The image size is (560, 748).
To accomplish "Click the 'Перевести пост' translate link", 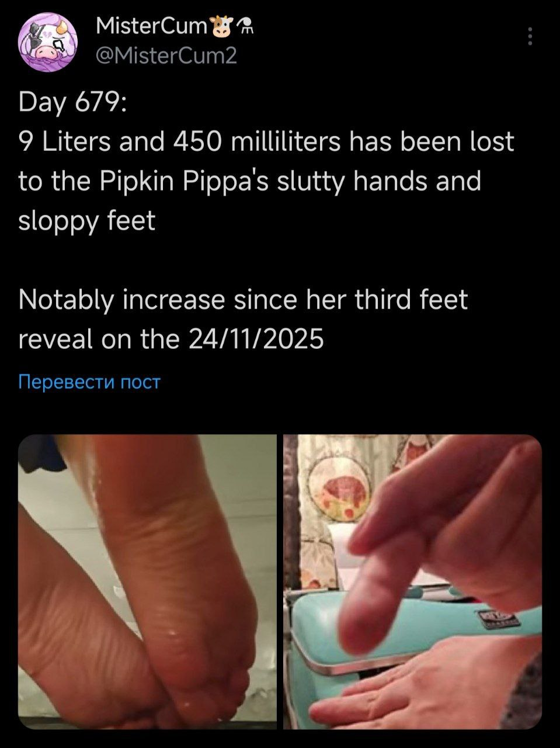I will tap(89, 382).
